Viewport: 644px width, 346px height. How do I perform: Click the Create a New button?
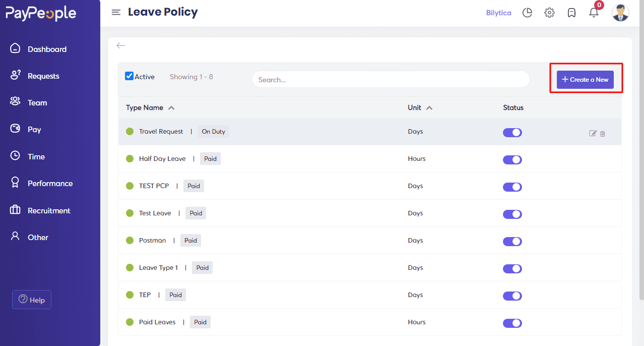click(x=585, y=79)
